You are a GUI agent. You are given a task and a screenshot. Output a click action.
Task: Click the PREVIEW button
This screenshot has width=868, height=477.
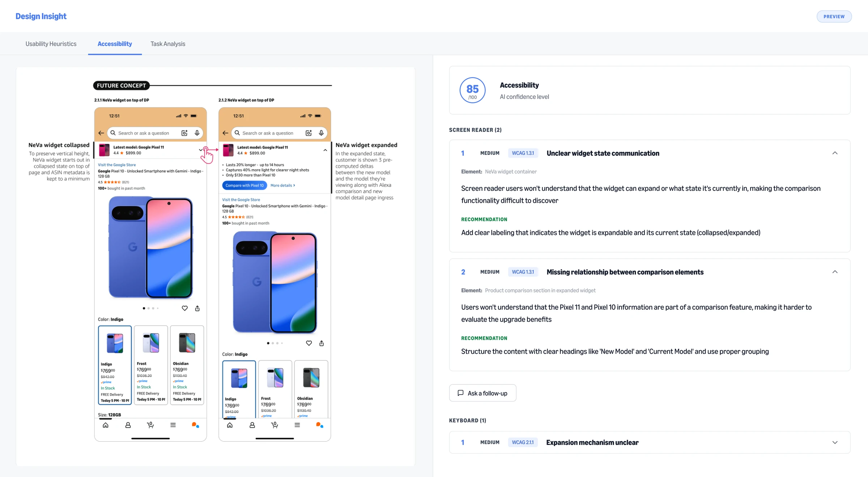[834, 17]
